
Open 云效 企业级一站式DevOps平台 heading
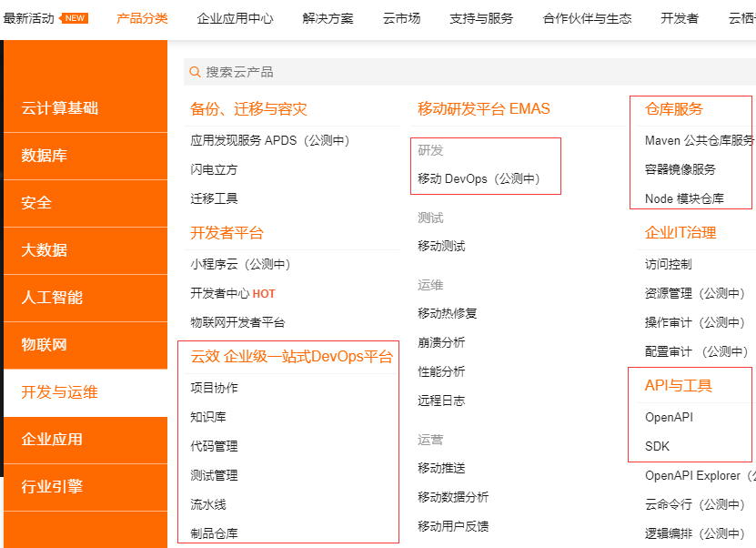[292, 357]
